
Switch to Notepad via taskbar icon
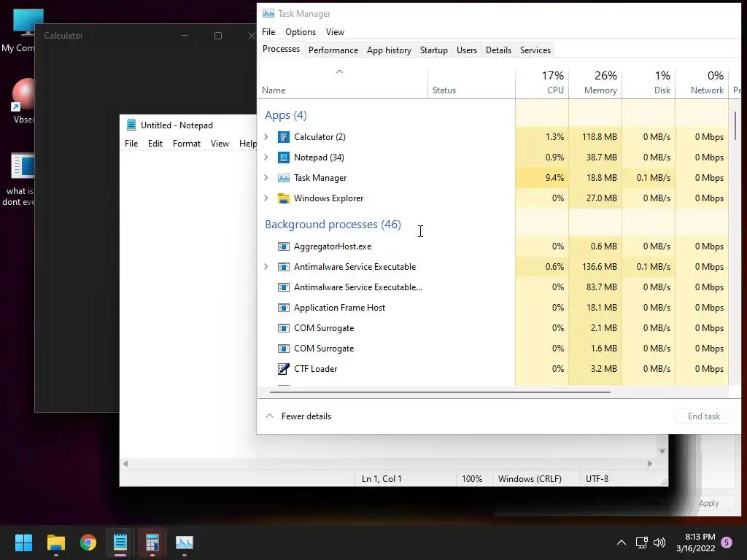coord(120,542)
